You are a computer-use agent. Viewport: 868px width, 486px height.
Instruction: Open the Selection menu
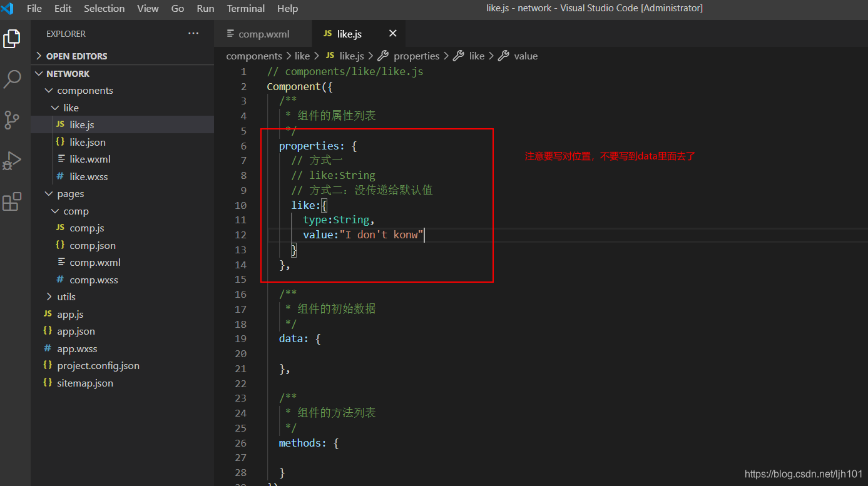(104, 8)
